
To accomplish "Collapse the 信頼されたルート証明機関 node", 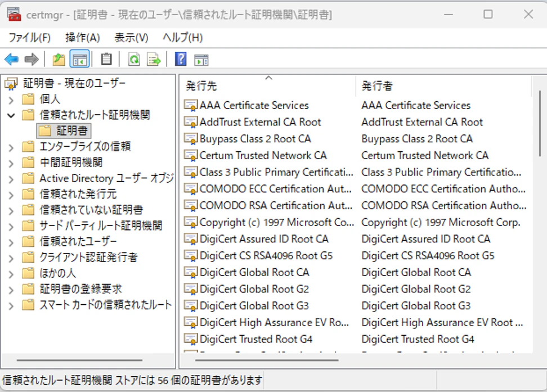I will coord(11,115).
